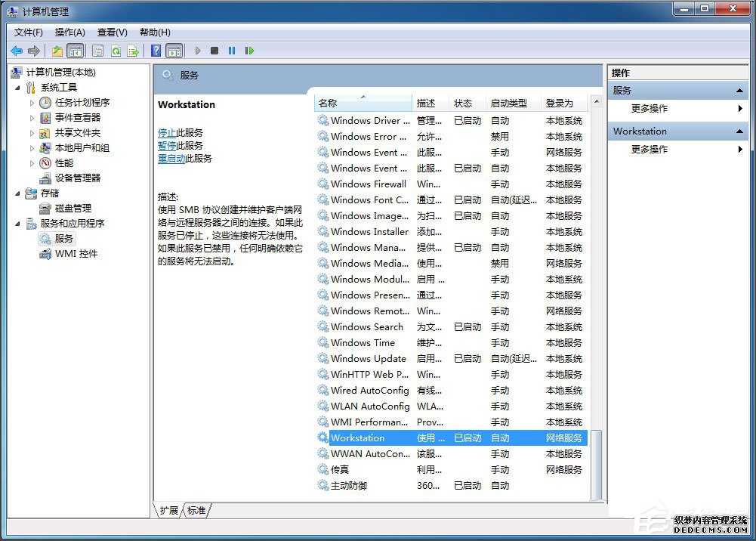Viewport: 756px width, 541px height.
Task: Sort by the 登录为 column header
Action: tap(565, 104)
